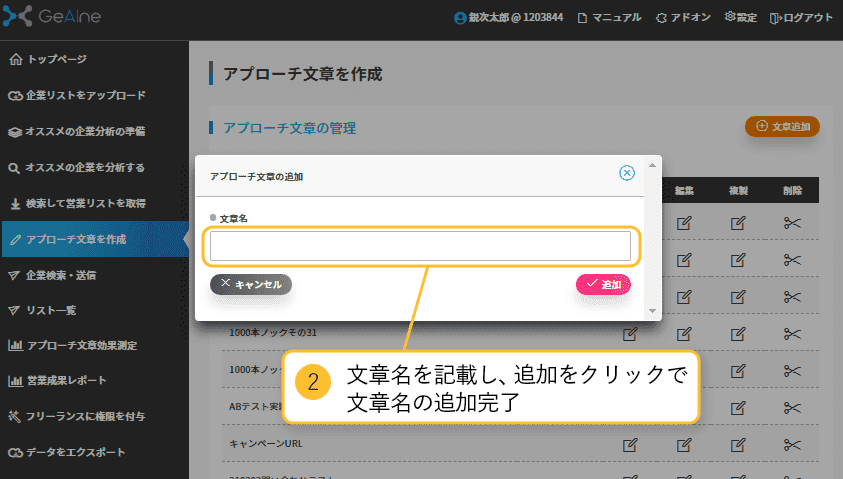Click the home icon beside トップページ
The height and width of the screenshot is (479, 843).
coord(16,59)
